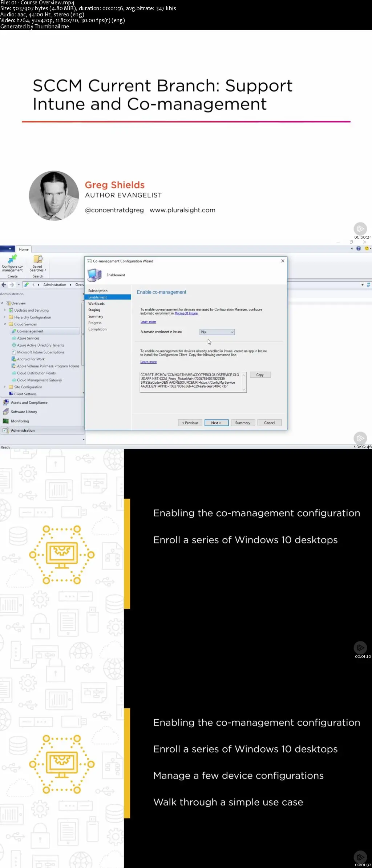The height and width of the screenshot is (868, 372).
Task: Click the Configure co-management ribbon icon
Action: coord(12,259)
